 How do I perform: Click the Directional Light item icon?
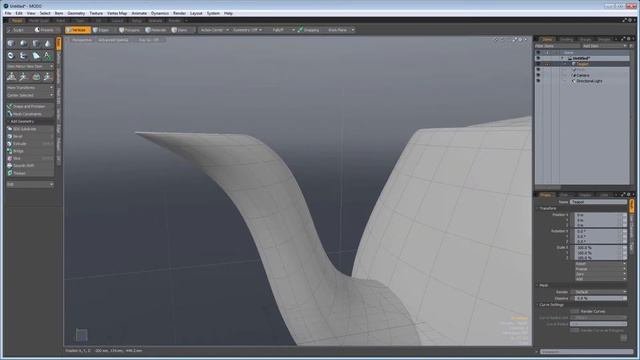(x=574, y=81)
